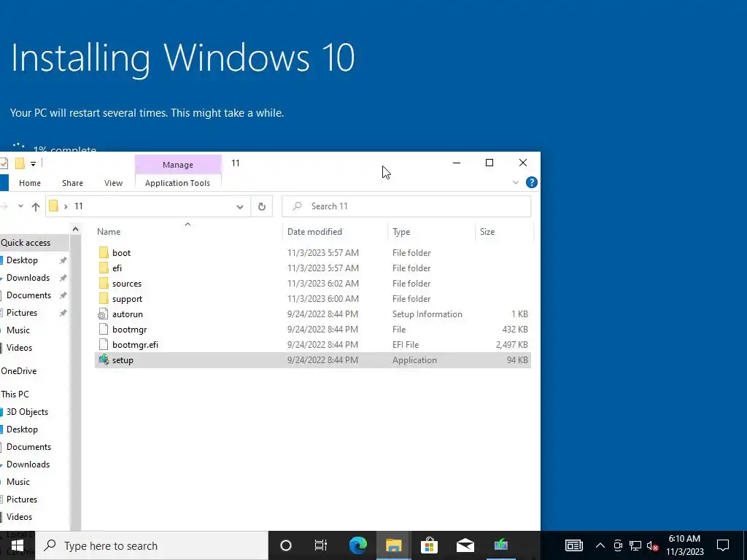The height and width of the screenshot is (560, 747).
Task: Open Microsoft Store from the taskbar
Action: [x=429, y=545]
